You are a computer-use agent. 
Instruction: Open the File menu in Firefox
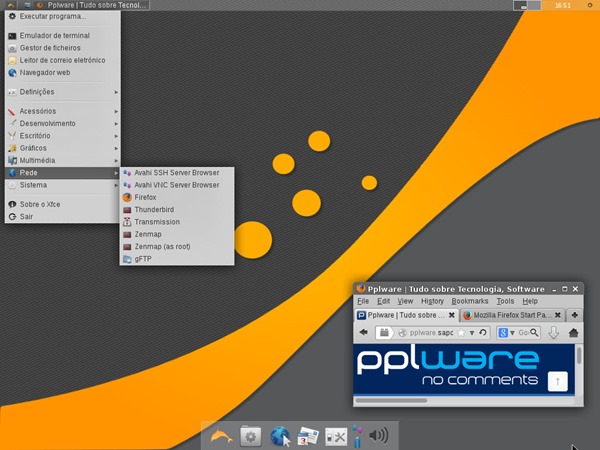coord(363,301)
